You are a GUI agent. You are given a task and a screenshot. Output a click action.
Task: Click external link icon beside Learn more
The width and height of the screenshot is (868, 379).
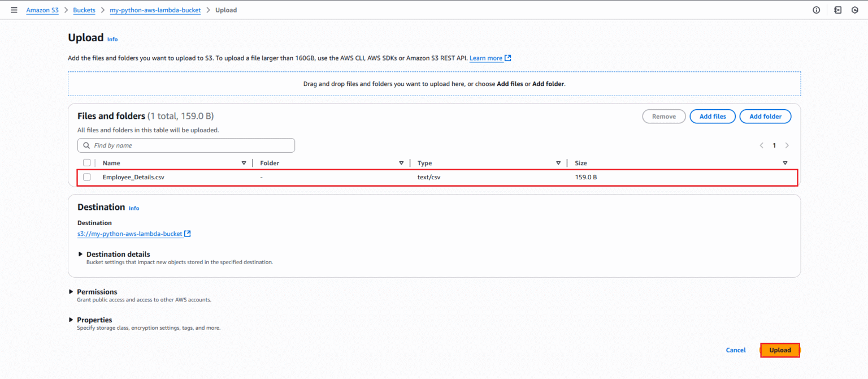click(x=507, y=58)
